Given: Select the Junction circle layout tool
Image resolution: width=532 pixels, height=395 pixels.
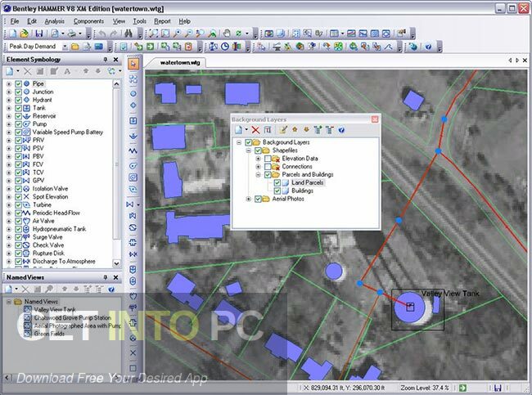Looking at the screenshot, I should [x=133, y=93].
